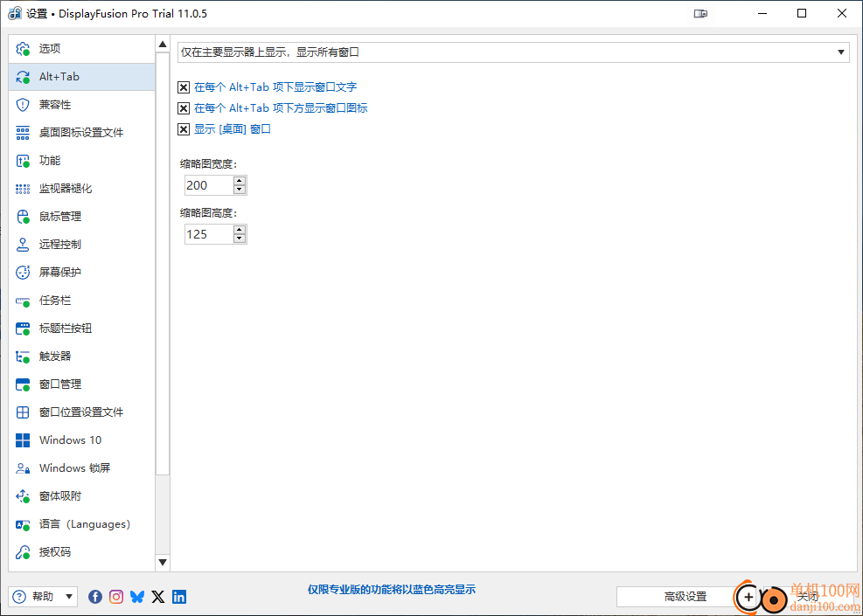Open 窗口管理 settings label
The image size is (863, 616).
click(60, 384)
